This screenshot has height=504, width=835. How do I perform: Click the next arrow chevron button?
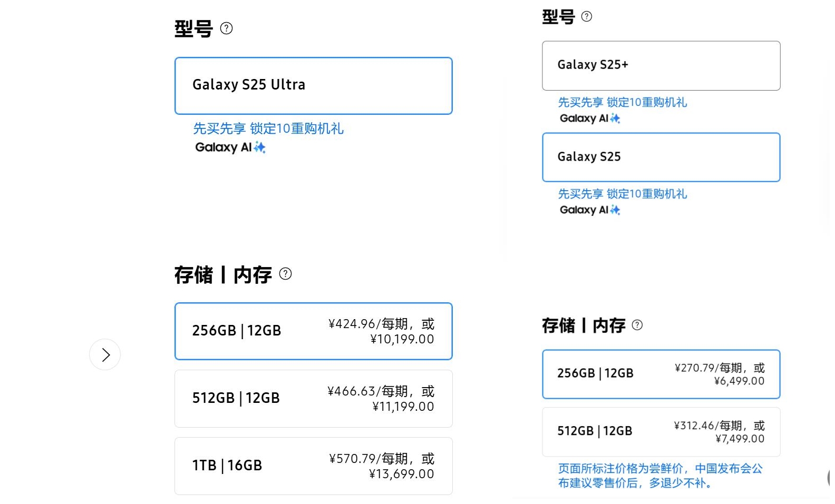click(x=105, y=354)
